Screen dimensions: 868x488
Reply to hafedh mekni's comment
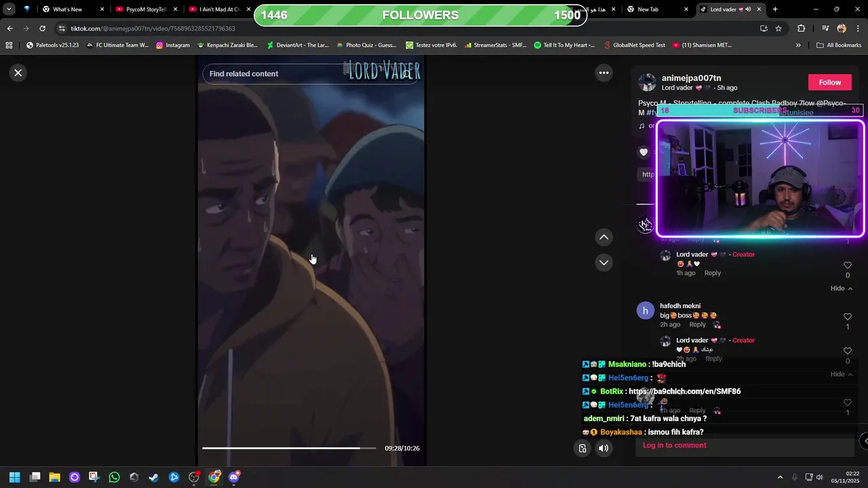(x=697, y=324)
